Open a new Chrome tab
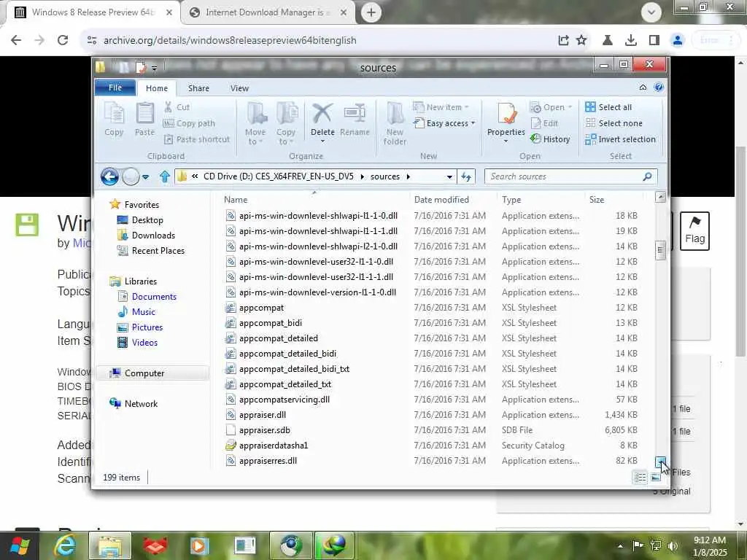 coord(371,12)
